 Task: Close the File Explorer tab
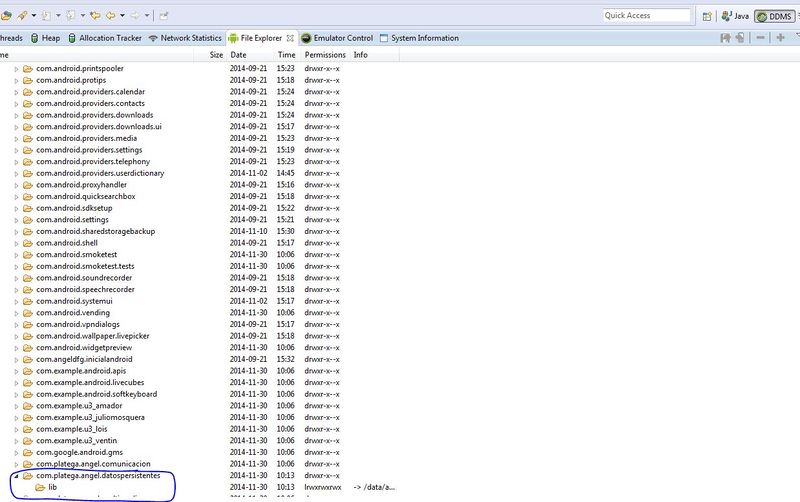[290, 38]
